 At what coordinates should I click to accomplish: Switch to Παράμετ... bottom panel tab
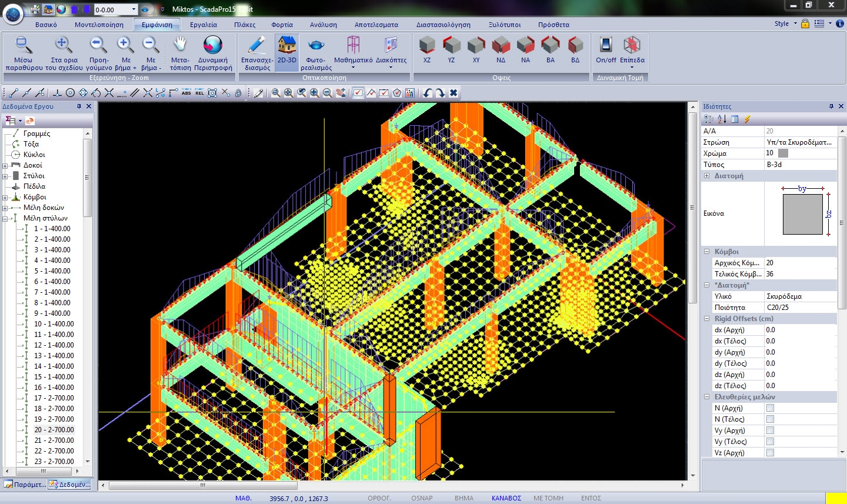pyautogui.click(x=24, y=485)
